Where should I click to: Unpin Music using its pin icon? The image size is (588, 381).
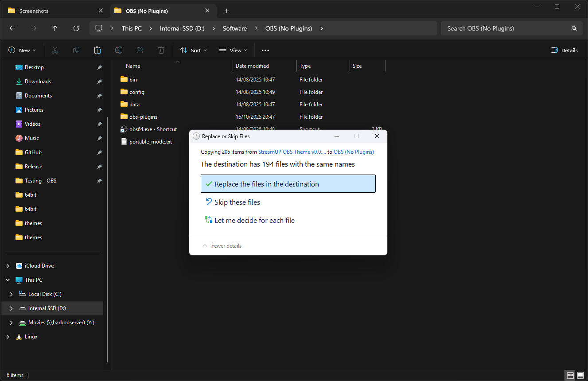pyautogui.click(x=99, y=138)
